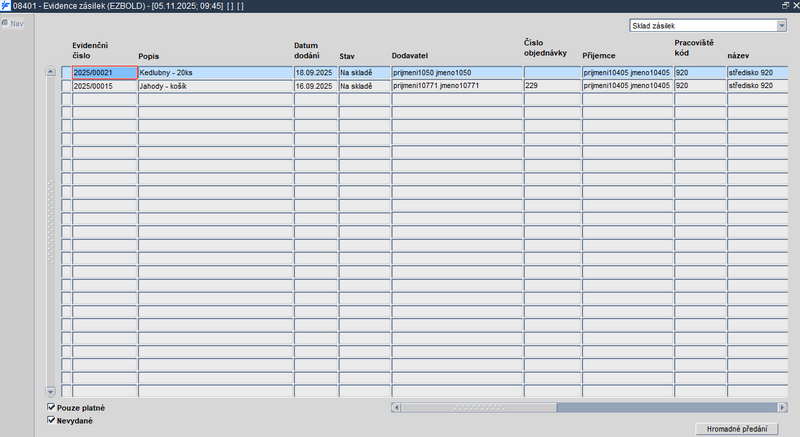Click Na skladě status for Kedlubny row
Screen dimensions: 800x437
click(x=364, y=72)
